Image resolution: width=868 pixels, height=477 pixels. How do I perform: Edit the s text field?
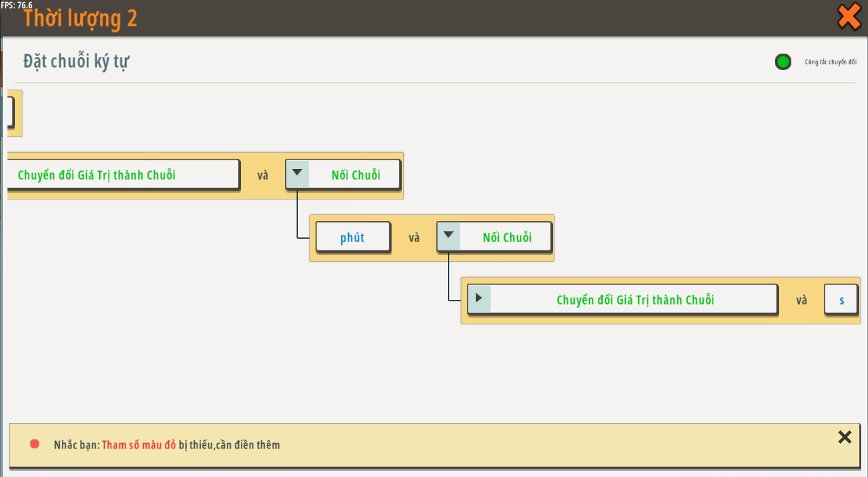coord(842,300)
